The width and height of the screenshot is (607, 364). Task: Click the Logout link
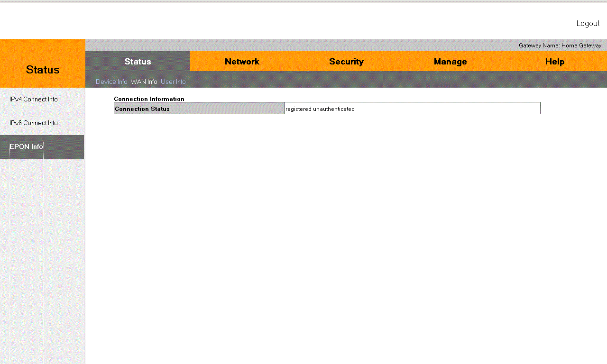click(588, 24)
